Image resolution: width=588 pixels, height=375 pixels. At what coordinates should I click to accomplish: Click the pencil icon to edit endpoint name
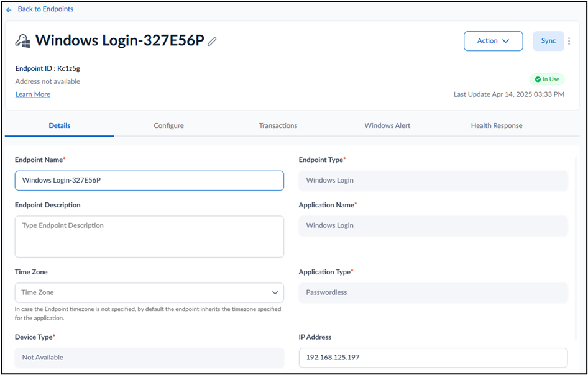pos(212,41)
